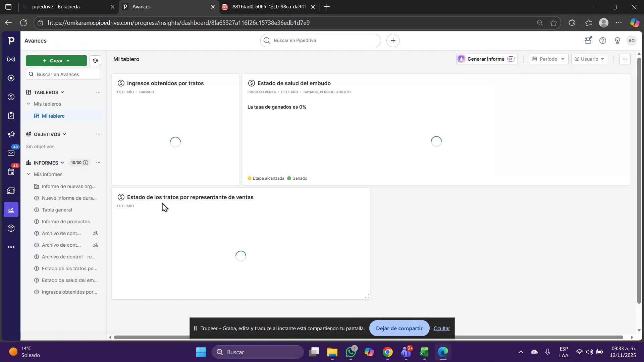Open the Activities calendar with 43 notifications
The width and height of the screenshot is (644, 362).
(11, 172)
